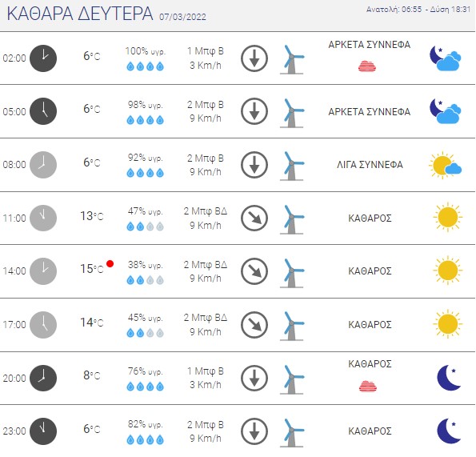The width and height of the screenshot is (476, 457).
Task: Click the sunrise and sunset times text
Action: 418,10
